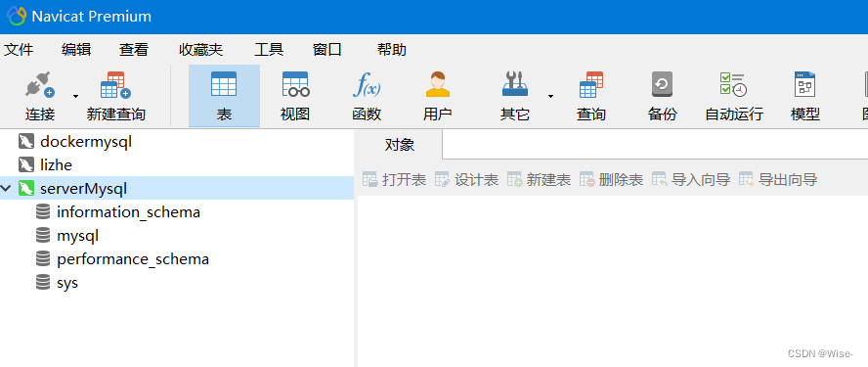This screenshot has width=868, height=367.
Task: Open the Tools (工具) menu
Action: pos(269,50)
